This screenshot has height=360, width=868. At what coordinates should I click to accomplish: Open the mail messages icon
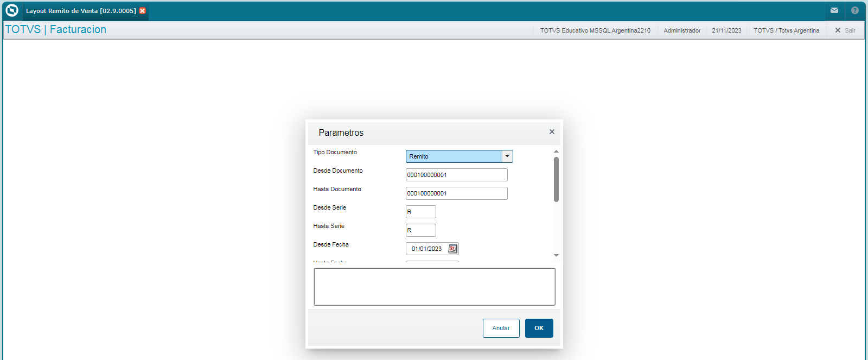(834, 10)
